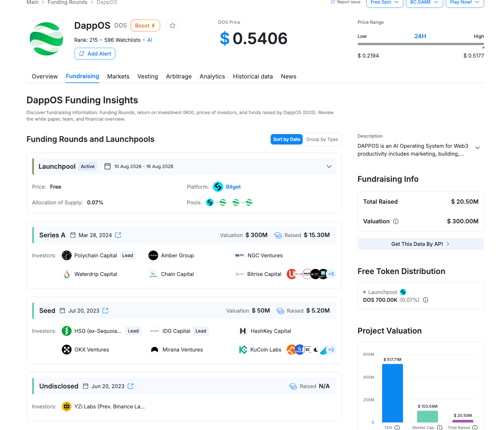Click Valuation info icon in Fundraising Info
The width and height of the screenshot is (504, 430).
[396, 221]
